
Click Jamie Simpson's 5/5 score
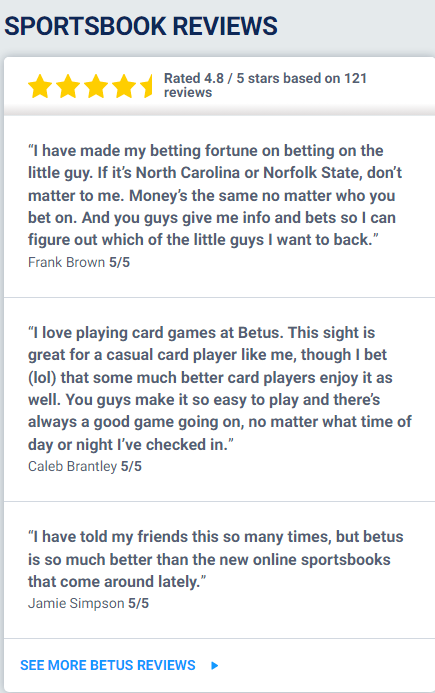[139, 603]
